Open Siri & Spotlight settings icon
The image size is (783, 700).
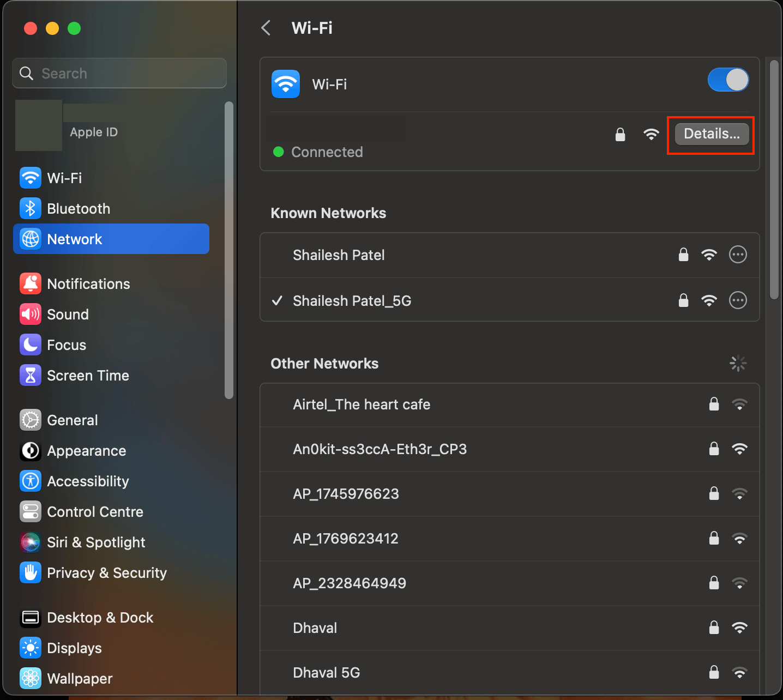click(x=31, y=542)
